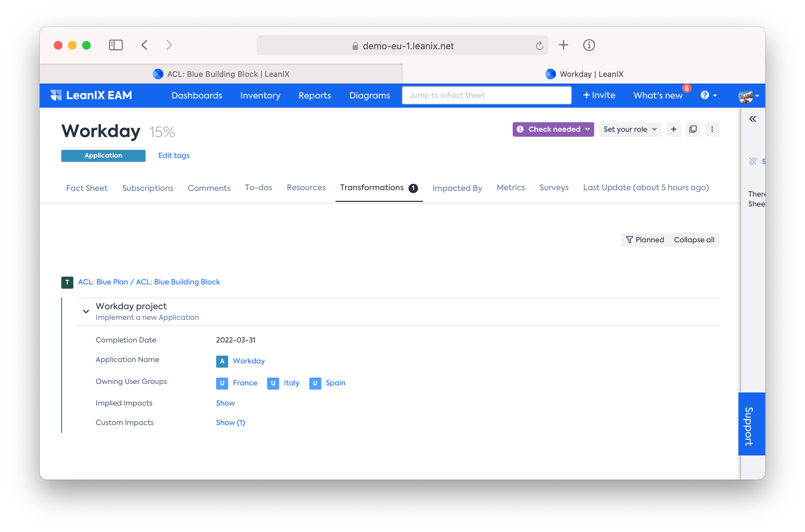The height and width of the screenshot is (532, 805).
Task: Show the Custom Impacts (1)
Action: point(230,423)
